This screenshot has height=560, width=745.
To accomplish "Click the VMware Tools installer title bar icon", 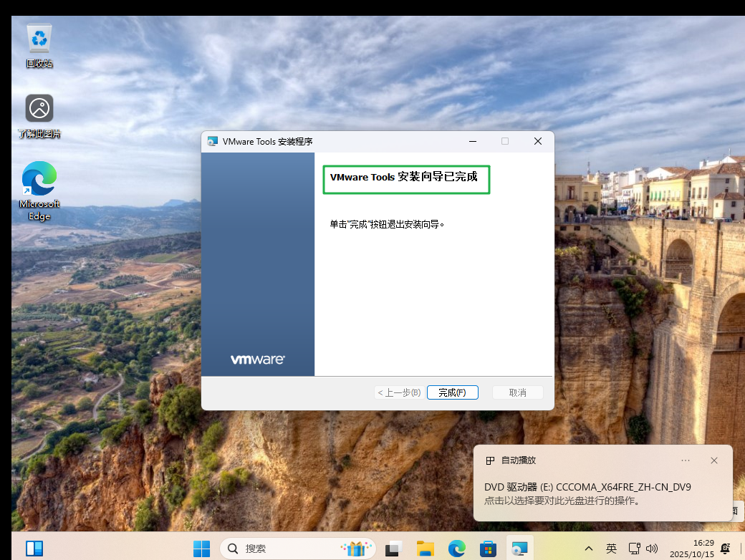I will point(212,142).
